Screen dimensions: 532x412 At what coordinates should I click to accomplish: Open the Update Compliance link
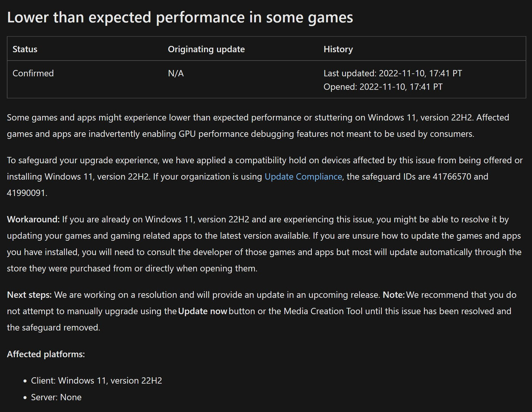point(303,177)
